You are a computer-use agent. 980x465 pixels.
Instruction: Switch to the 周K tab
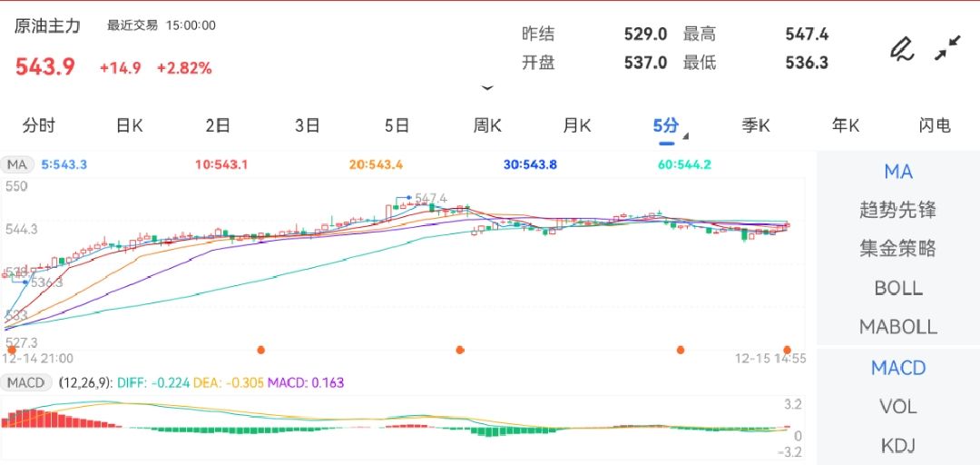tap(487, 126)
